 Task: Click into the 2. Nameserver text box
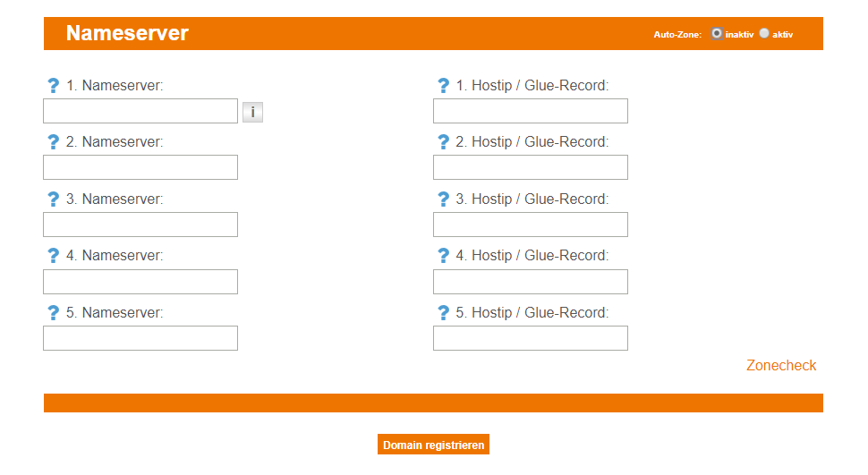point(140,167)
